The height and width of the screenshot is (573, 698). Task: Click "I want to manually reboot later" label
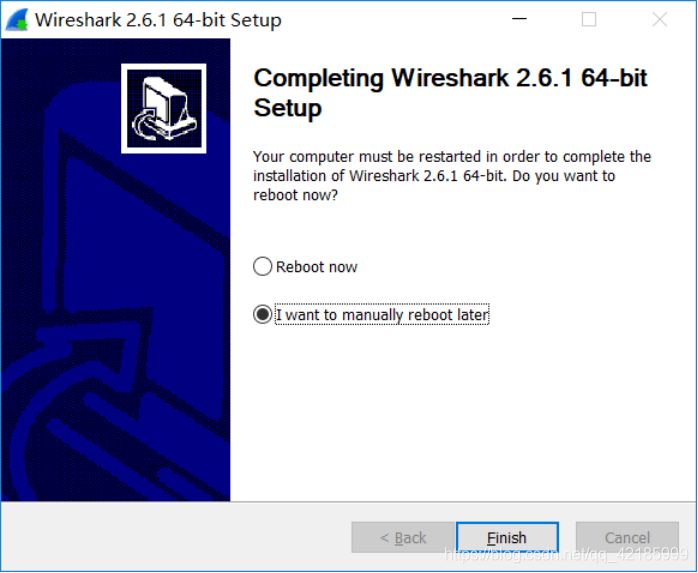(382, 315)
